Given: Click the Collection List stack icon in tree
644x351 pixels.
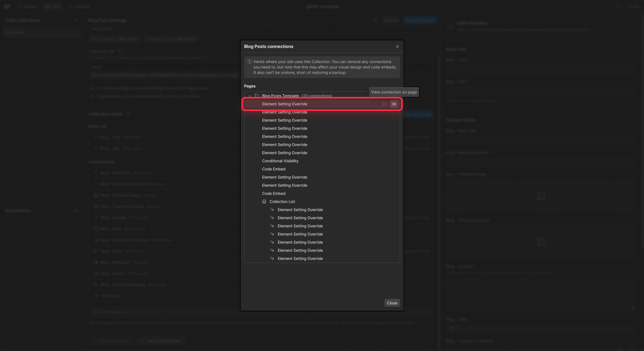Looking at the screenshot, I should tap(264, 201).
